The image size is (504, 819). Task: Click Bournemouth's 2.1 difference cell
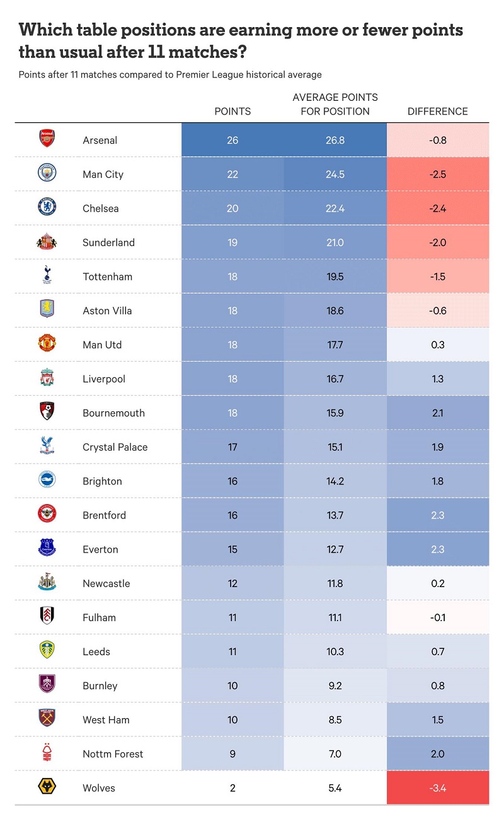click(438, 413)
